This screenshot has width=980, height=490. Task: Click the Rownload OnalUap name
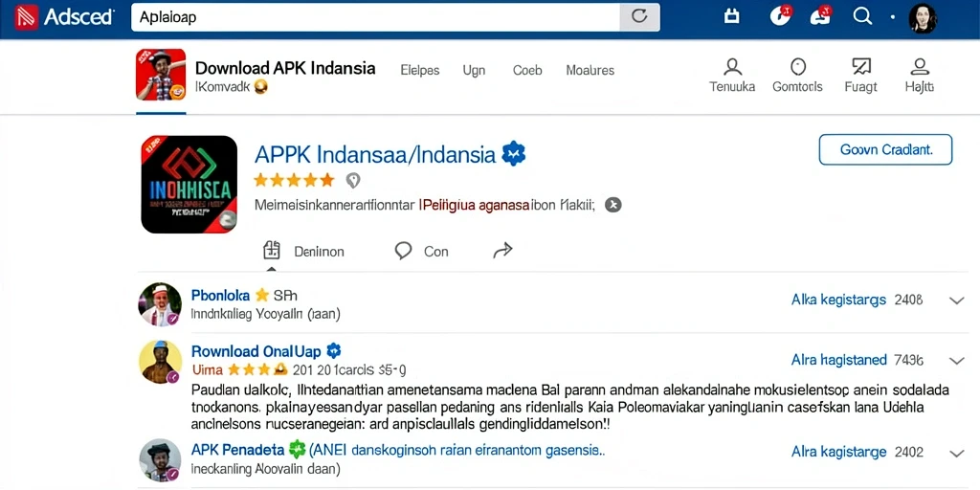pyautogui.click(x=256, y=350)
